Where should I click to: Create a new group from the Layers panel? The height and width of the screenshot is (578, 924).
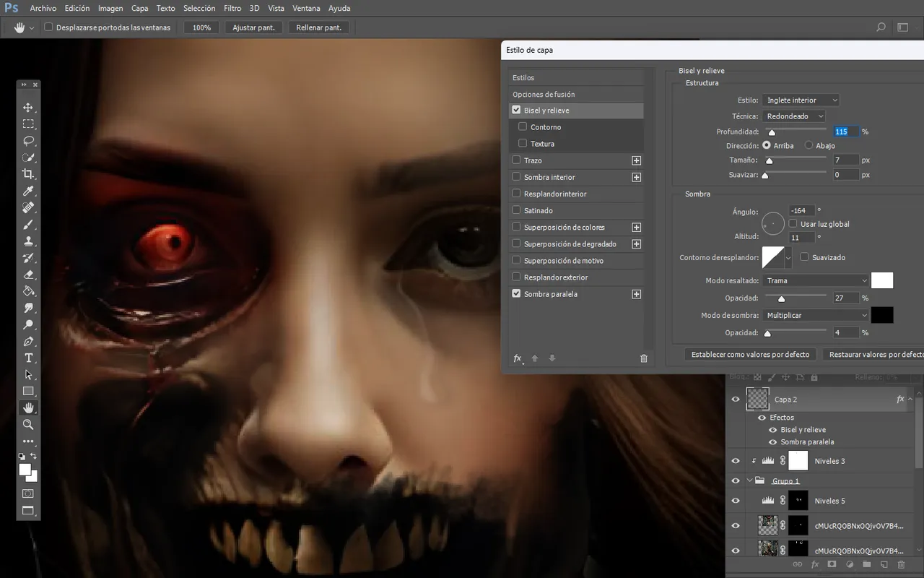coord(866,564)
